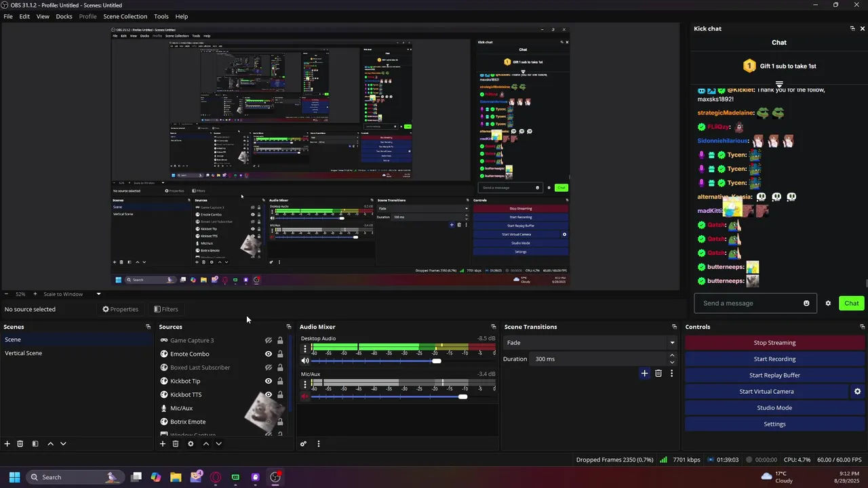Open File Explorer from the taskbar
This screenshot has width=868, height=488.
(176, 477)
